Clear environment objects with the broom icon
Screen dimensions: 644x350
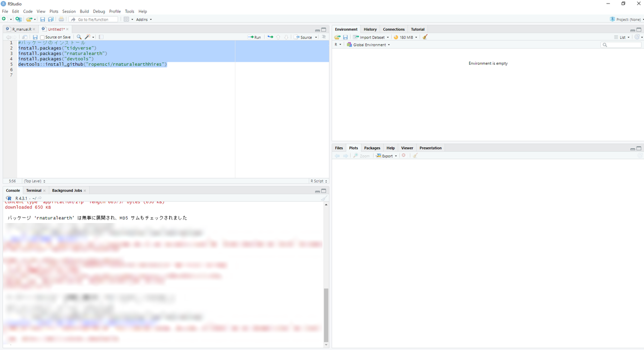click(x=425, y=37)
